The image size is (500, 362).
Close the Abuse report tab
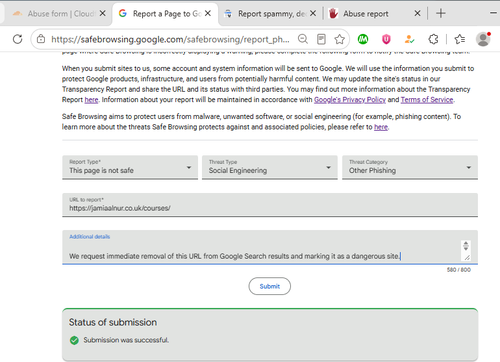coord(417,13)
